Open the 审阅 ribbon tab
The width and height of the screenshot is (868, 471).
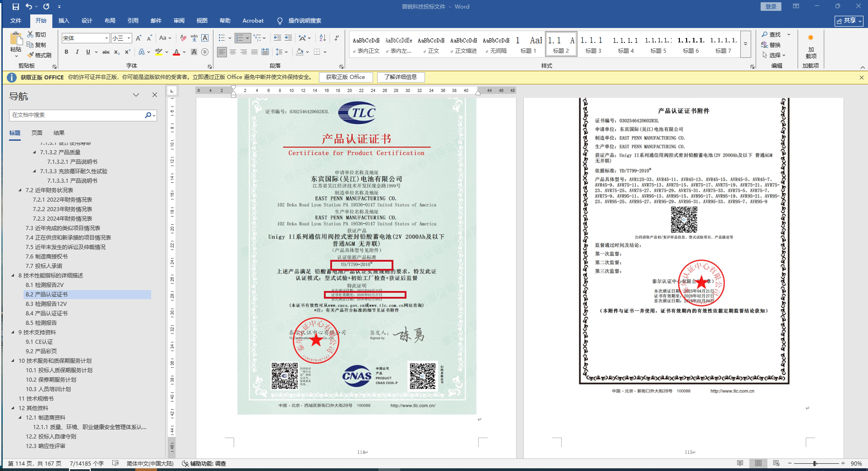click(179, 21)
